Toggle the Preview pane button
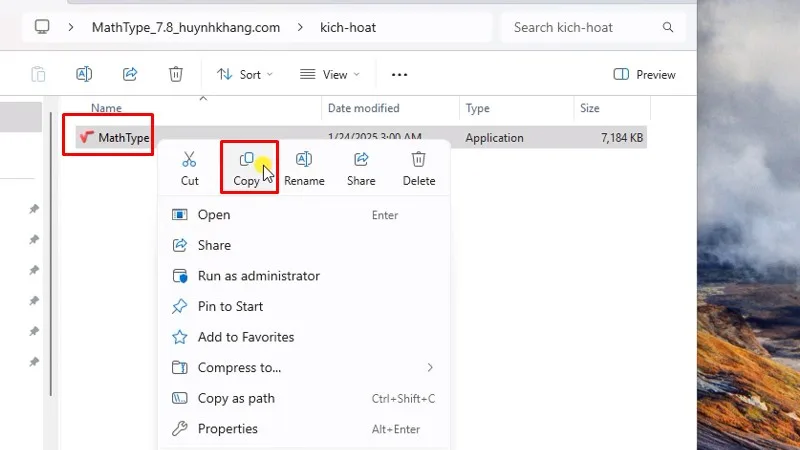Viewport: 800px width, 450px height. pos(644,74)
